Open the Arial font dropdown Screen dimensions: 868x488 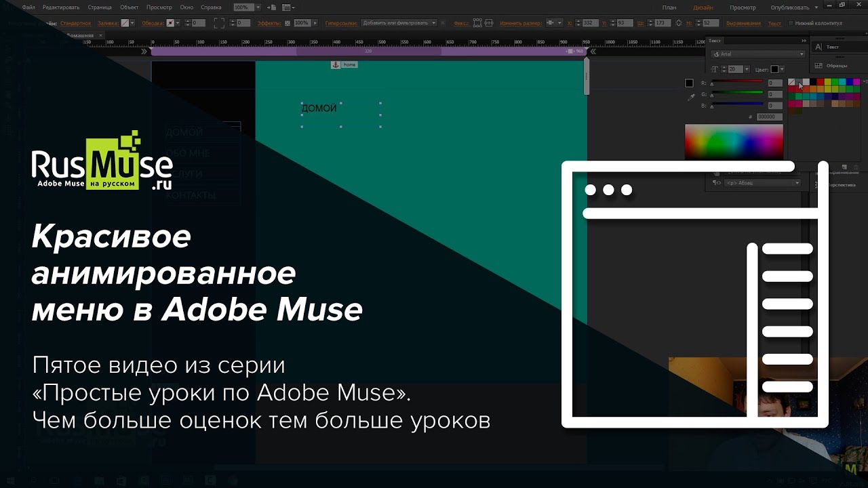[757, 54]
